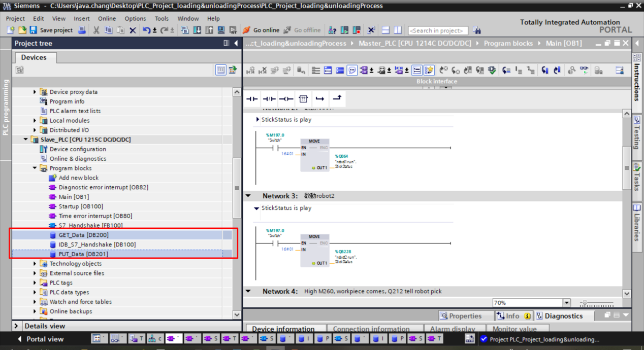Click the Upload from device icon
This screenshot has width=644, height=350.
[x=209, y=30]
